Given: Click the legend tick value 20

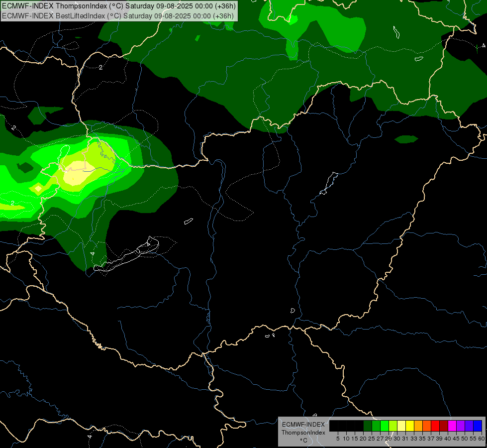Looking at the screenshot, I should (x=363, y=439).
